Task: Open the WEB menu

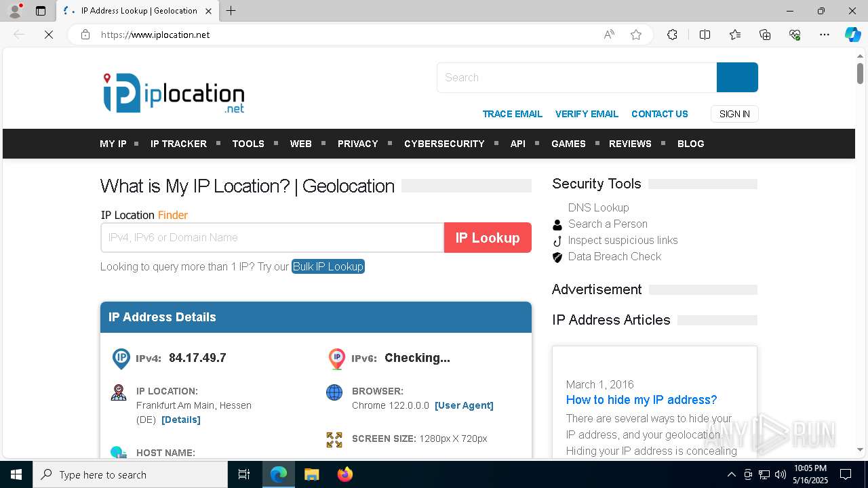Action: click(300, 144)
